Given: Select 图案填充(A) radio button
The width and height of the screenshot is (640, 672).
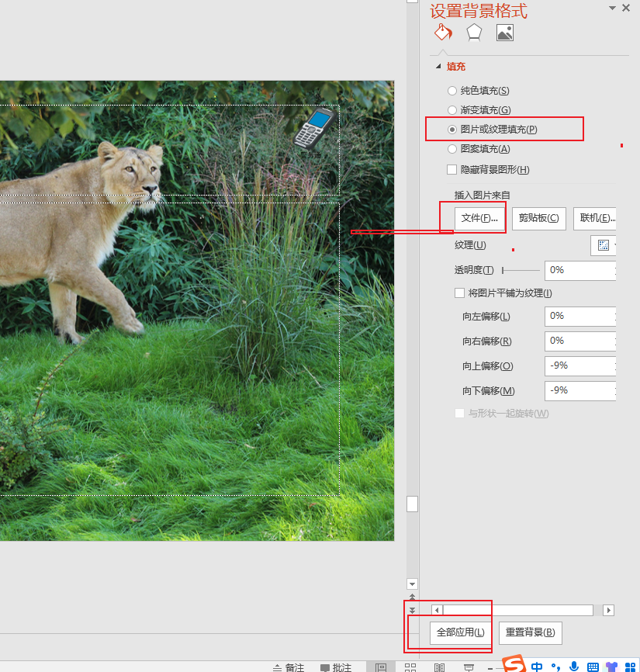Looking at the screenshot, I should click(452, 149).
